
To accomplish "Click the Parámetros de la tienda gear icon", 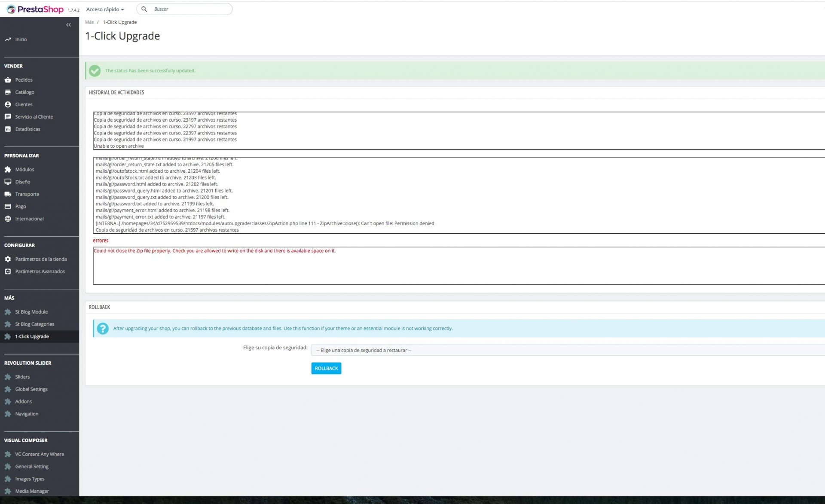I will point(8,259).
